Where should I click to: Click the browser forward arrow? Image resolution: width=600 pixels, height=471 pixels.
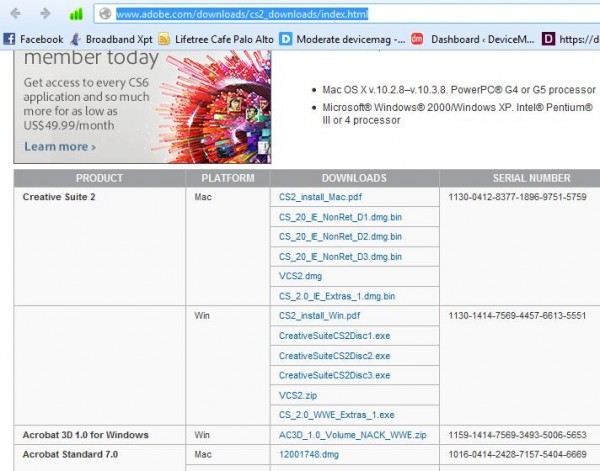click(x=44, y=14)
